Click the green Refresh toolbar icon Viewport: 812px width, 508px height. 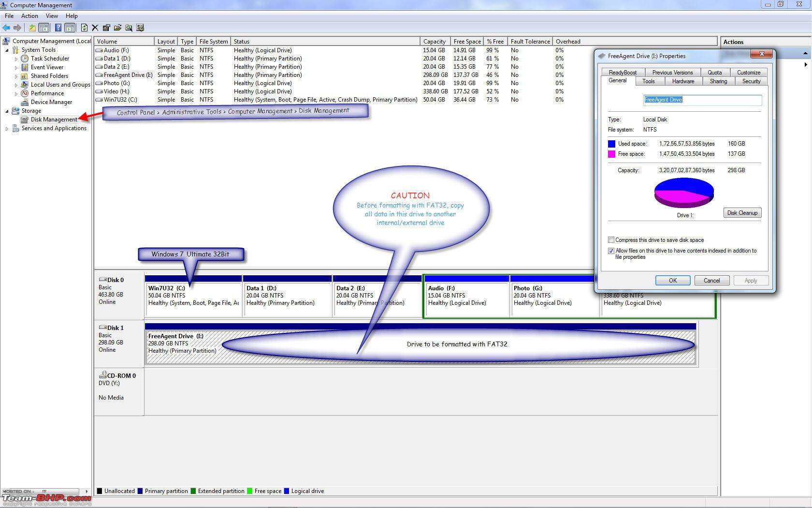[85, 28]
